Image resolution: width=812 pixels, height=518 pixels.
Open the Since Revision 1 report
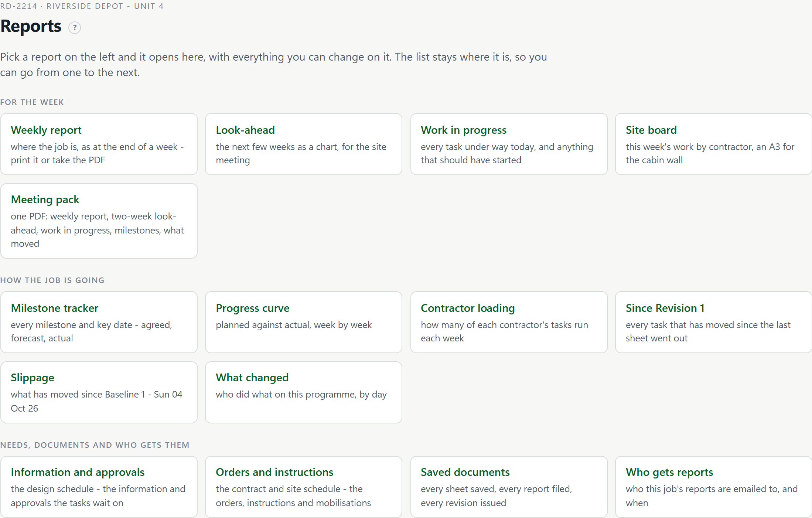tap(713, 322)
